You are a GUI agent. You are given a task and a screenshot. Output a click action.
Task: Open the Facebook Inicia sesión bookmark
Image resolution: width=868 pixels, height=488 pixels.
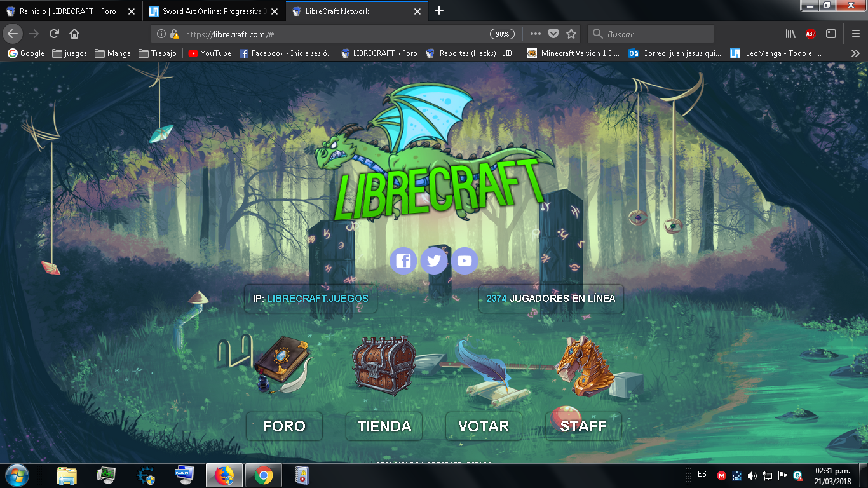(x=286, y=53)
